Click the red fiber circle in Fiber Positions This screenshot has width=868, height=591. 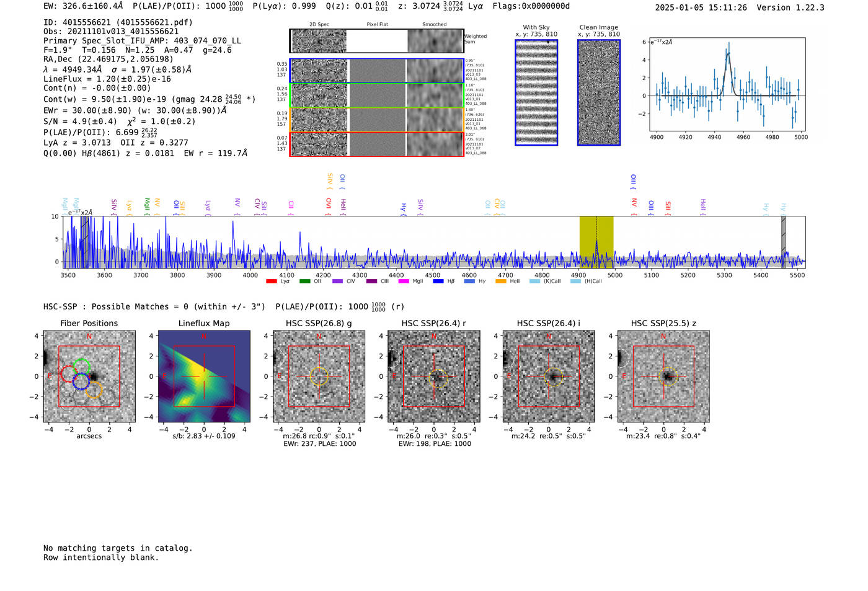pyautogui.click(x=69, y=374)
